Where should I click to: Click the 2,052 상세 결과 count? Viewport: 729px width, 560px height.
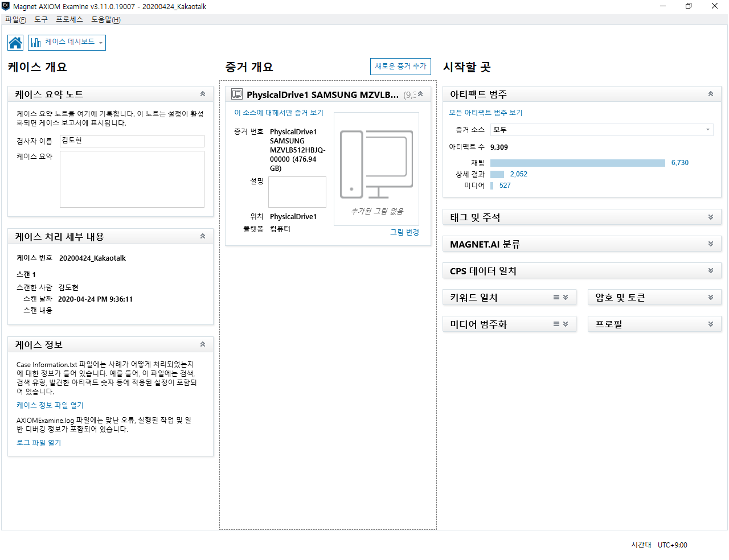click(519, 174)
